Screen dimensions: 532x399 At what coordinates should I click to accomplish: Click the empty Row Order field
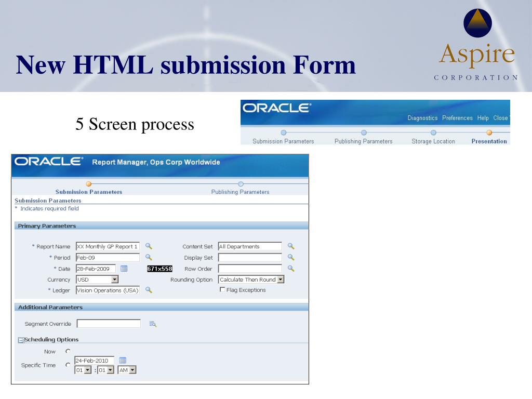[250, 269]
